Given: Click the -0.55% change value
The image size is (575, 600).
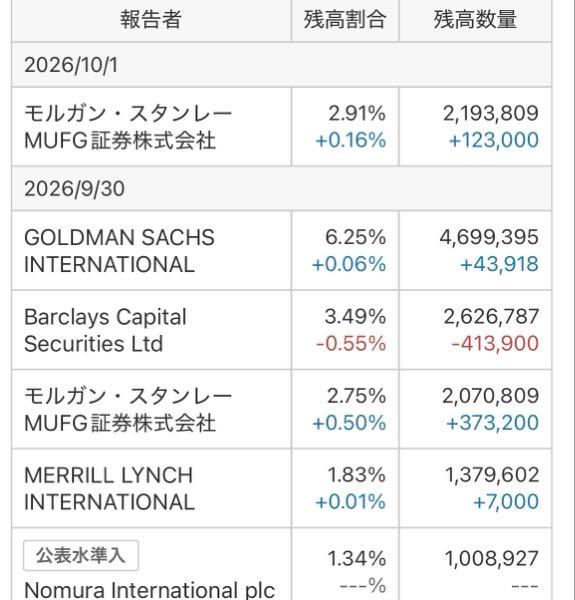Looking at the screenshot, I should 351,343.
